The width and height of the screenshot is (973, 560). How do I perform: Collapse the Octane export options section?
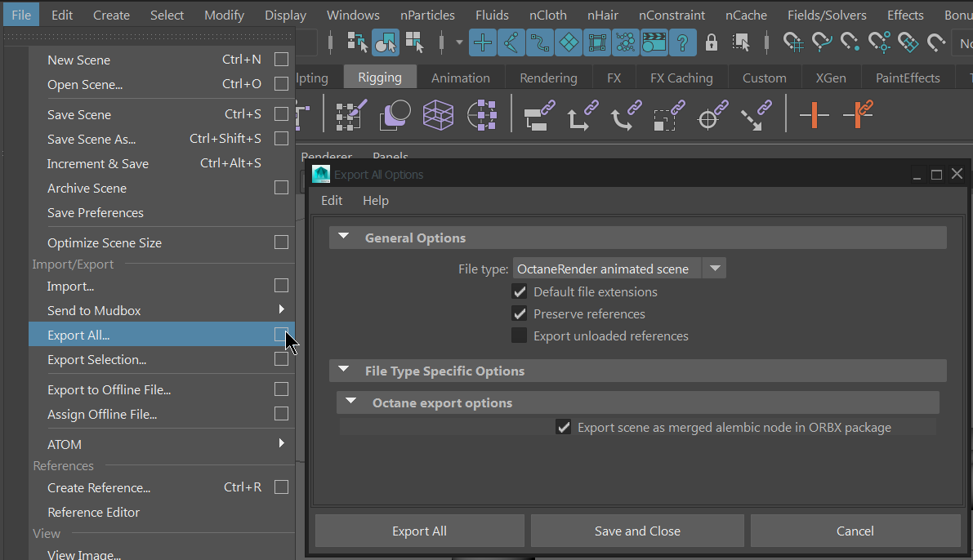[350, 402]
